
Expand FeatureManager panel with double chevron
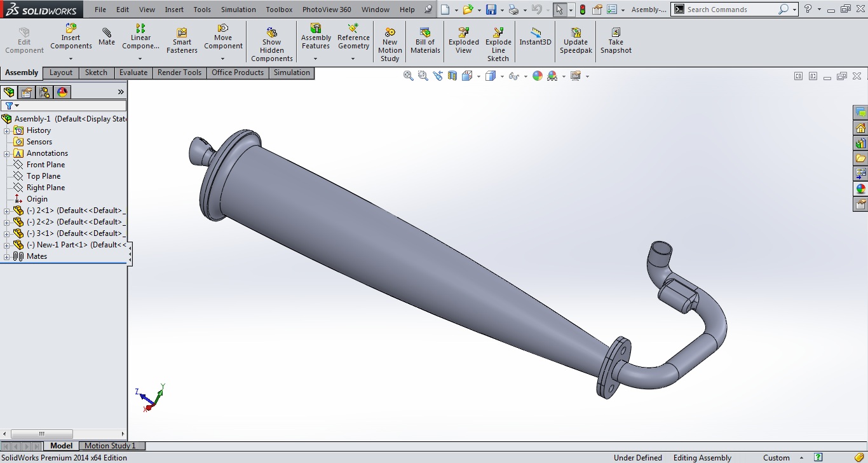[121, 92]
